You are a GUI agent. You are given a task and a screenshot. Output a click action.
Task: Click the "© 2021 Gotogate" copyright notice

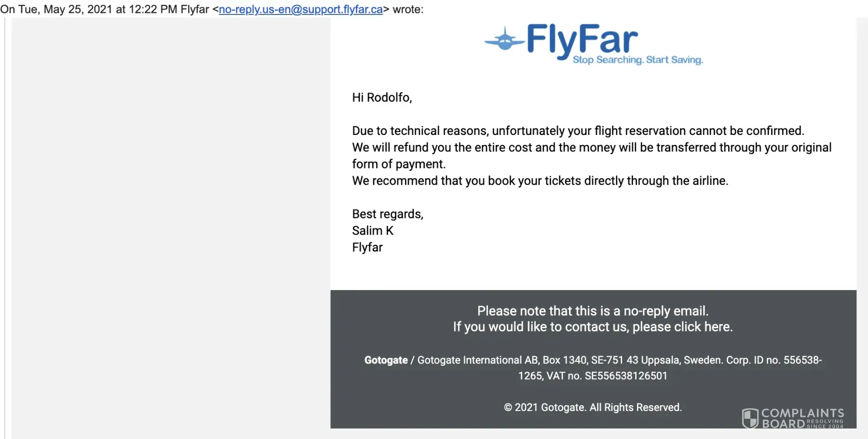[x=593, y=407]
